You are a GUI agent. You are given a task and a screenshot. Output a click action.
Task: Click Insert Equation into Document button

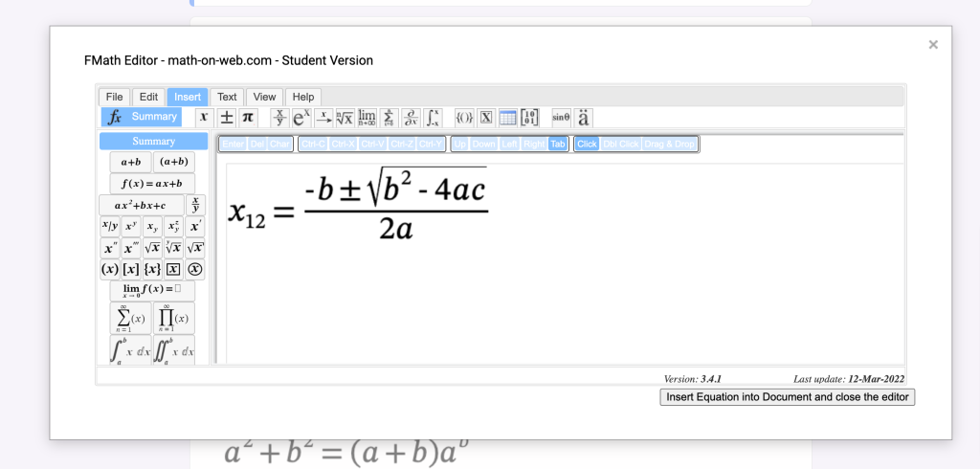[x=788, y=397]
